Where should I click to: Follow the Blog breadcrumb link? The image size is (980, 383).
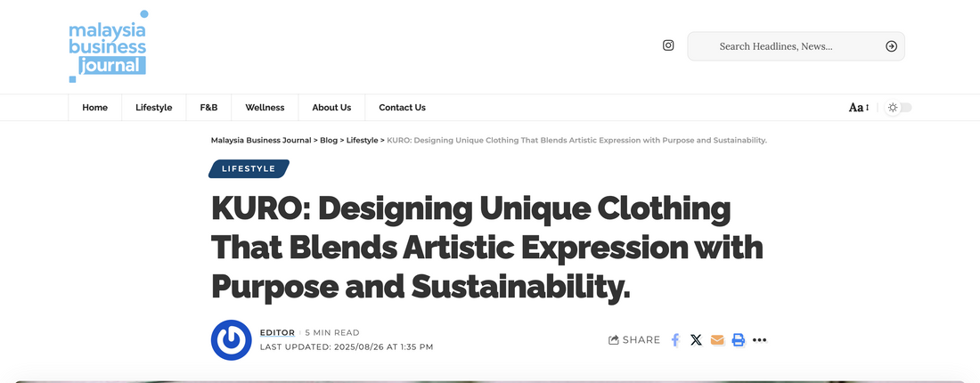(x=329, y=141)
